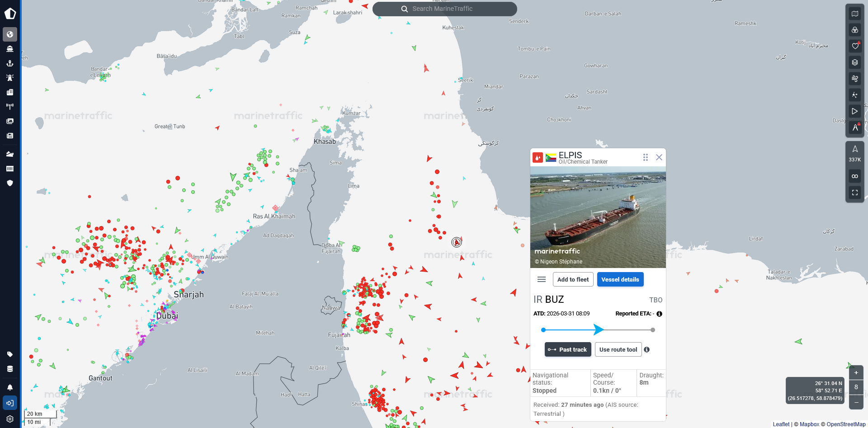This screenshot has width=868, height=428.
Task: Open the OpenStreetMap attribution link
Action: pos(846,424)
